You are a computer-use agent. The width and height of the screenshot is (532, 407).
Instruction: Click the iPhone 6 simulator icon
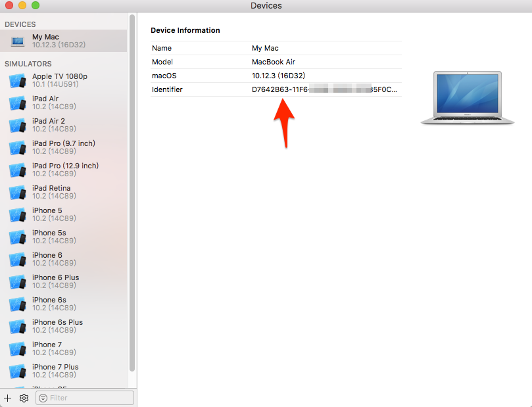(x=17, y=260)
